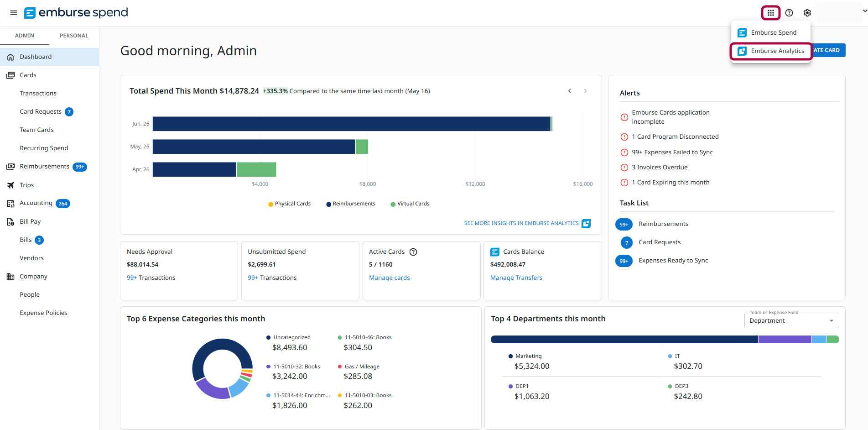Click the Create Card button
The width and height of the screenshot is (868, 430).
pos(828,50)
